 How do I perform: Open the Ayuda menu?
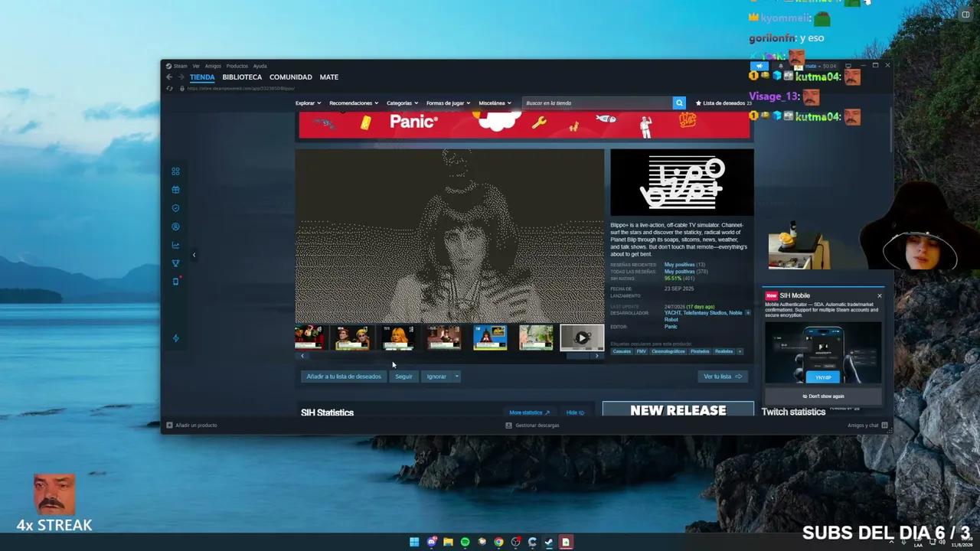tap(260, 66)
